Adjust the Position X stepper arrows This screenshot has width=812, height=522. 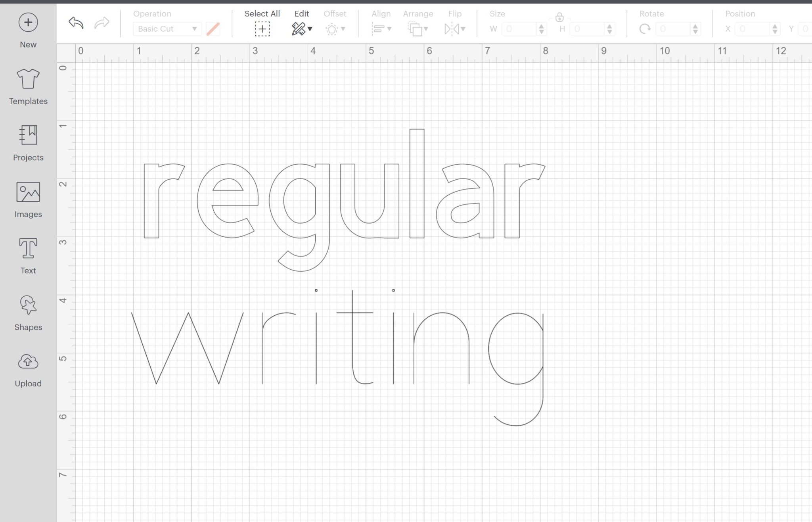pos(775,29)
